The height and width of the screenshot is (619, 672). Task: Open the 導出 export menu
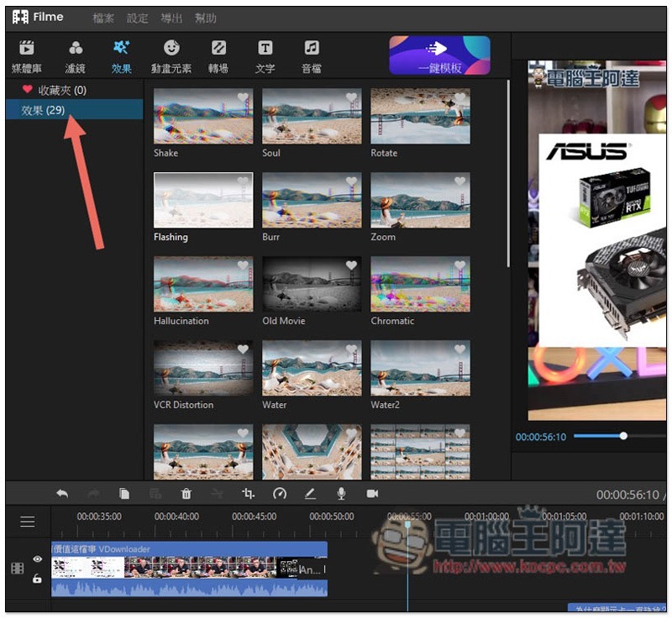click(171, 18)
